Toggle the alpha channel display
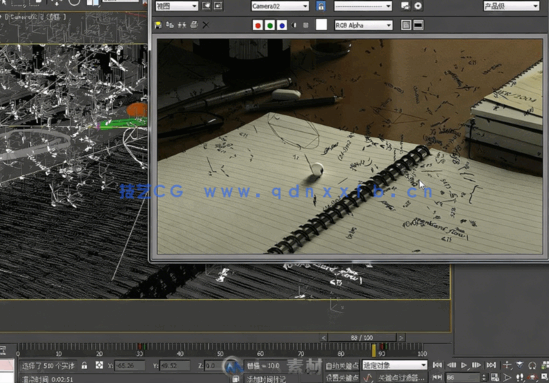 pos(294,25)
